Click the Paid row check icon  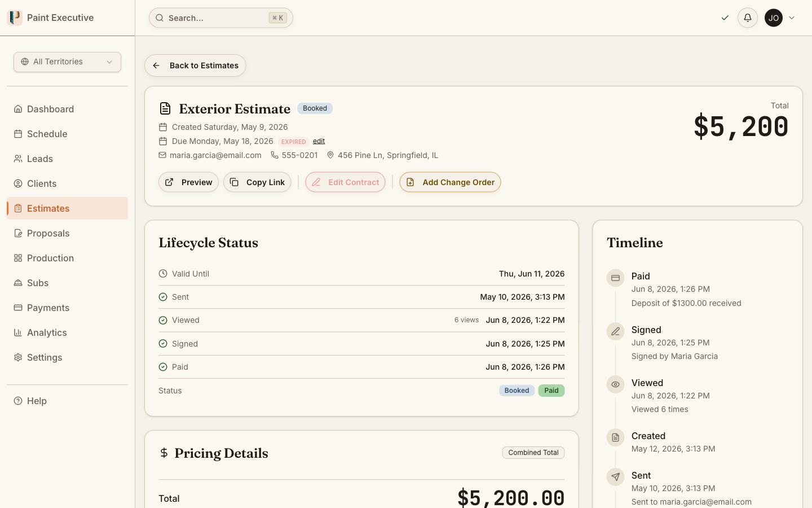point(163,367)
